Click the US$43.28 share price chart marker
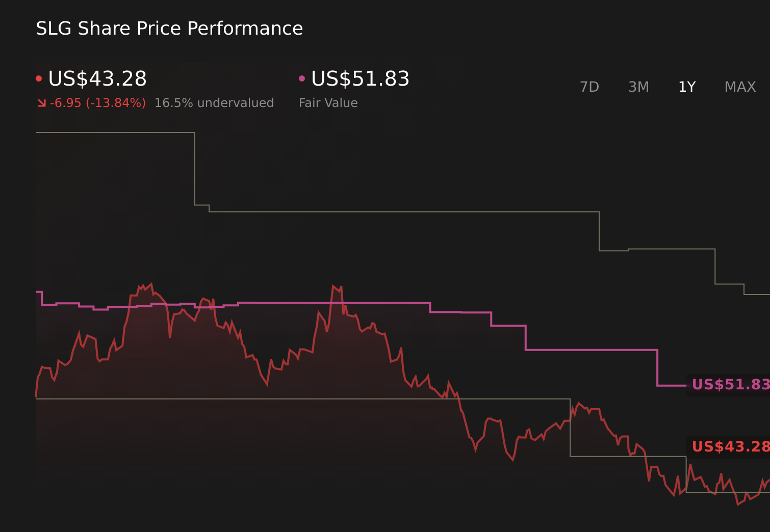This screenshot has width=770, height=532. pyautogui.click(x=728, y=446)
